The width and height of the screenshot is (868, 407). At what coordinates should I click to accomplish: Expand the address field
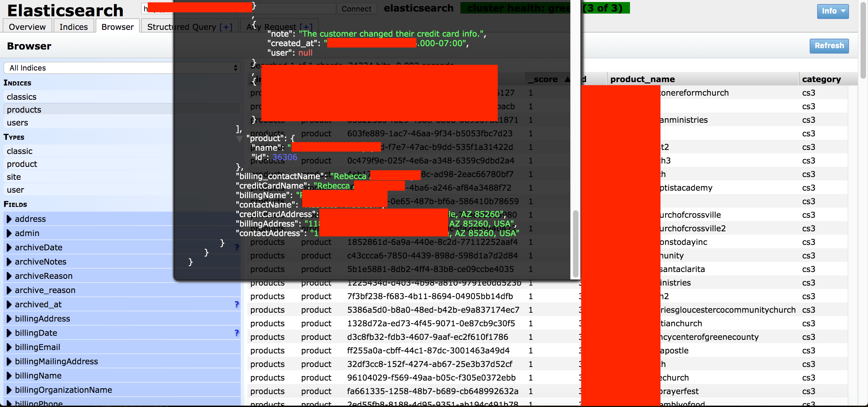coord(9,219)
